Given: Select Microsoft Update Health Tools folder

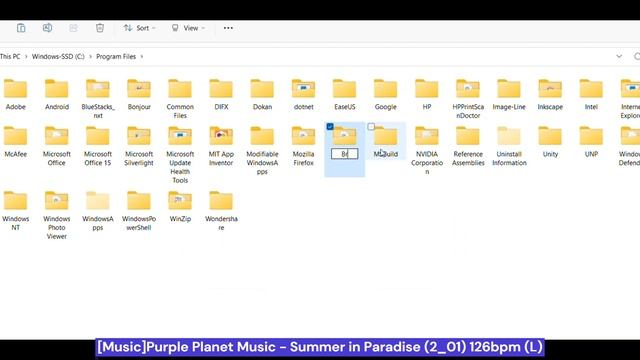Looking at the screenshot, I should pos(180,155).
